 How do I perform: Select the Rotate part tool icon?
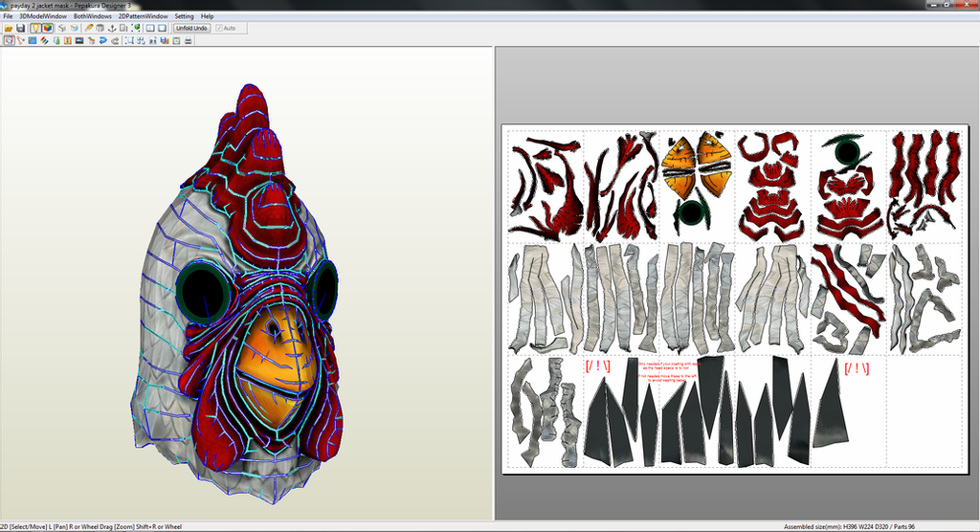[21, 40]
